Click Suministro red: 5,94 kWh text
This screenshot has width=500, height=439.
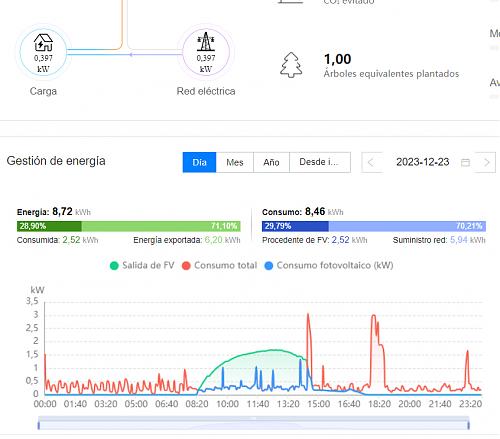tap(439, 240)
